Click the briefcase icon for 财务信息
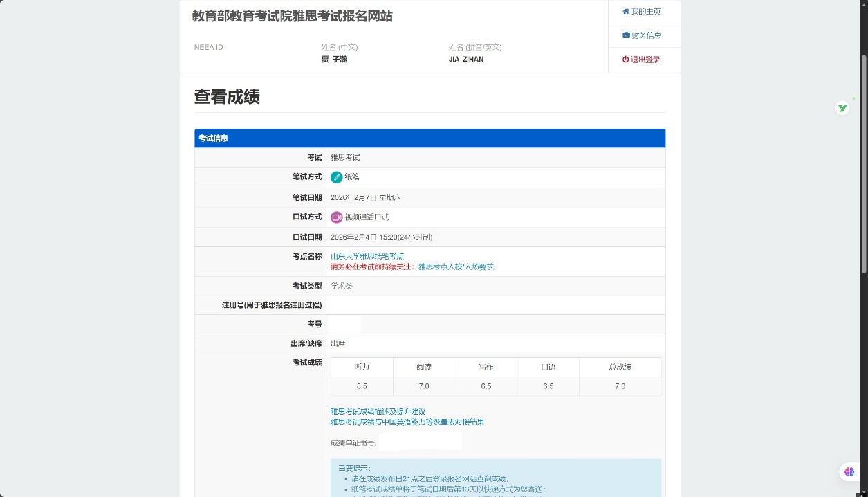The width and height of the screenshot is (868, 497). pyautogui.click(x=626, y=35)
